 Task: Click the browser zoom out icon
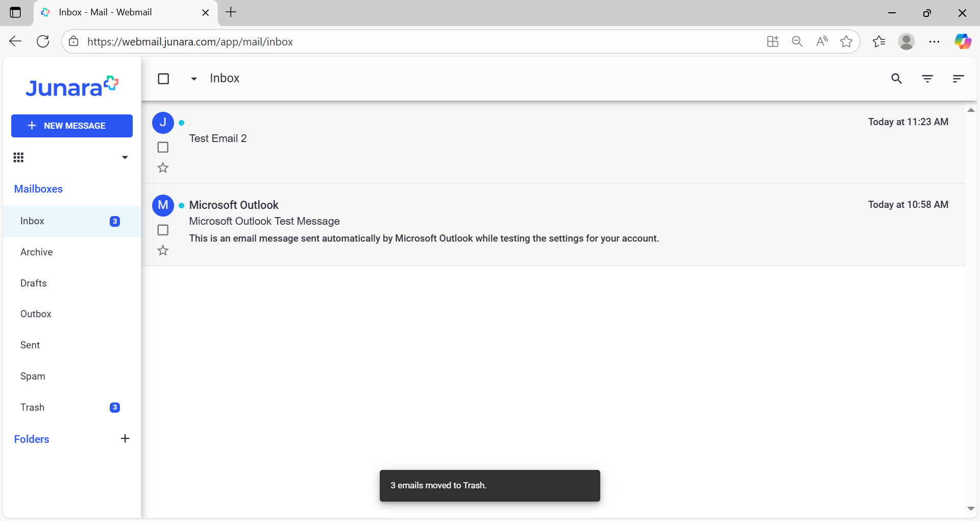797,41
